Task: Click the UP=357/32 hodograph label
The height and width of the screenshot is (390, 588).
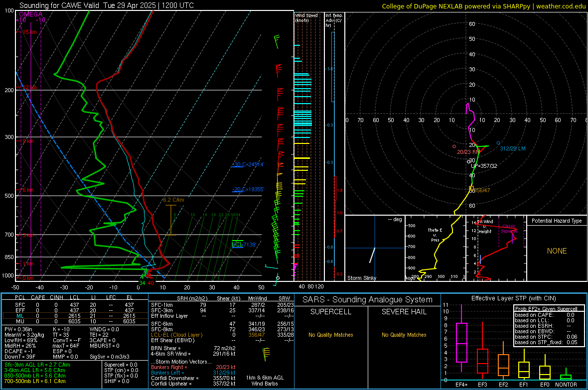Action: tap(484, 166)
